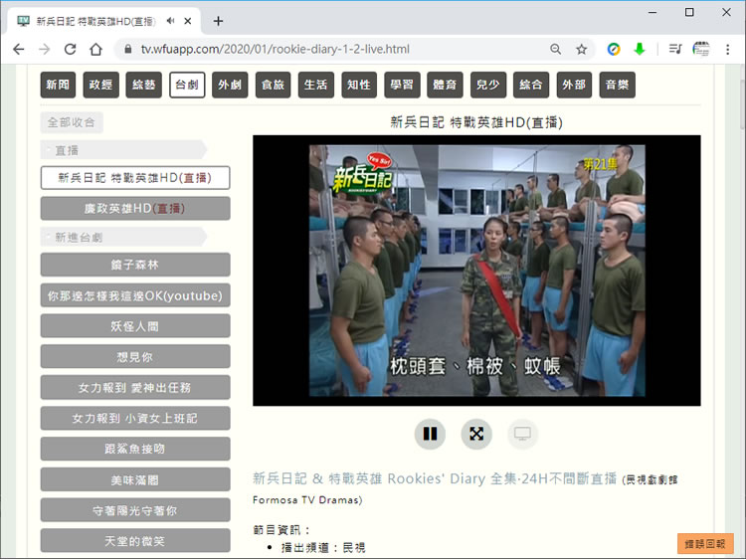Bookmark this page with the star
The width and height of the screenshot is (746, 560).
pos(582,49)
